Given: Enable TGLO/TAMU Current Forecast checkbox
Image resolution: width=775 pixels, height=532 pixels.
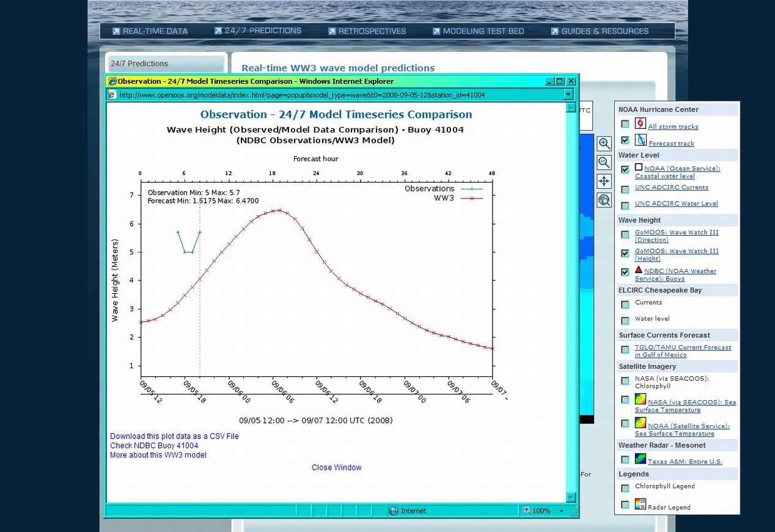Looking at the screenshot, I should click(x=625, y=350).
